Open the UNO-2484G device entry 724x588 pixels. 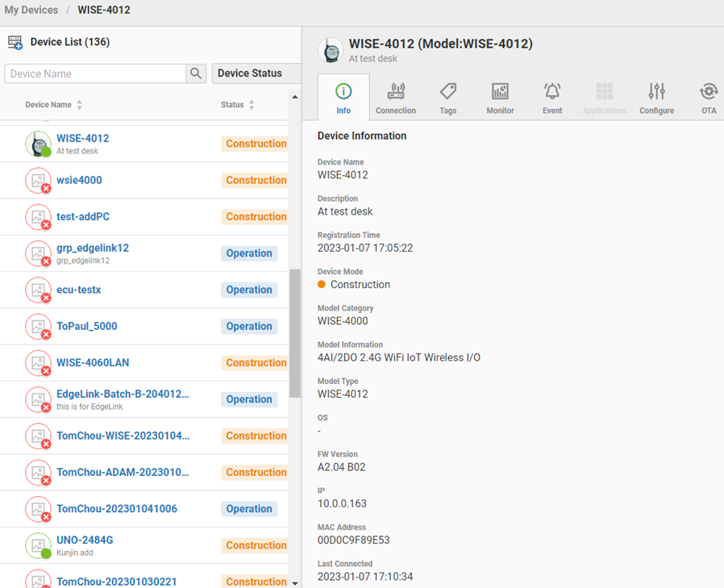85,540
